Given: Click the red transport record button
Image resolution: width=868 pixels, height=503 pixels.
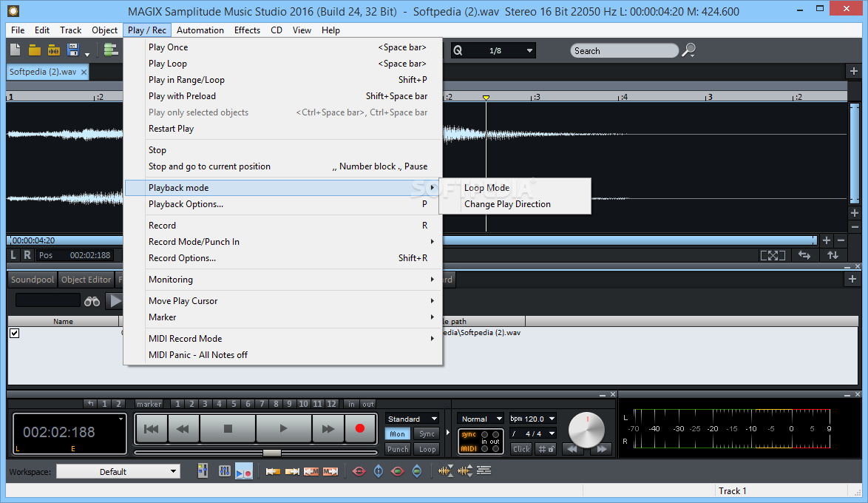Looking at the screenshot, I should (360, 428).
